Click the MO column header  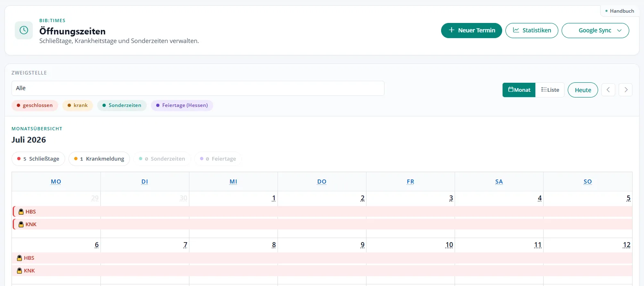point(56,182)
